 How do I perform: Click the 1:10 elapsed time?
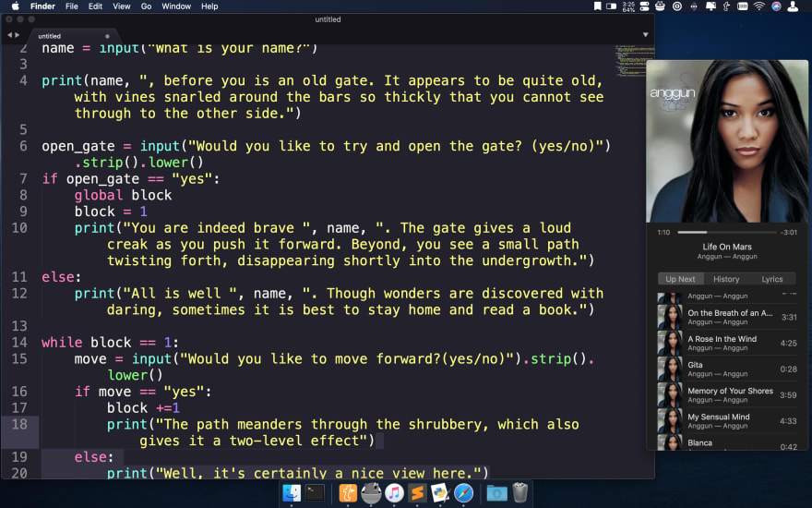pos(663,232)
